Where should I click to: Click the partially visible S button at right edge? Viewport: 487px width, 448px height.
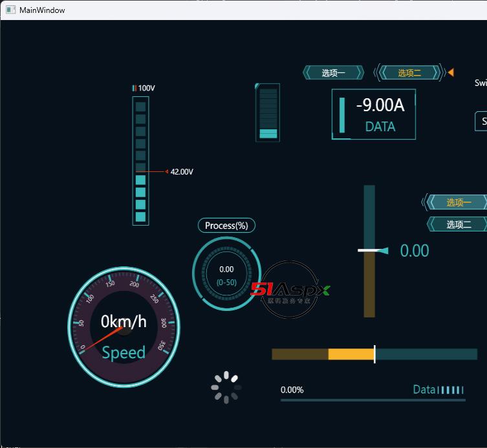point(482,122)
